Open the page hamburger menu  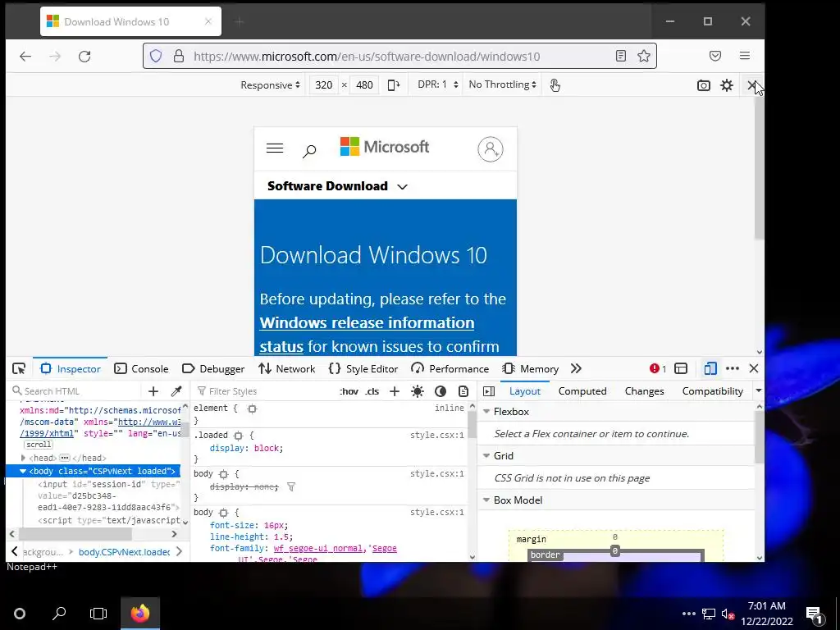coord(275,148)
